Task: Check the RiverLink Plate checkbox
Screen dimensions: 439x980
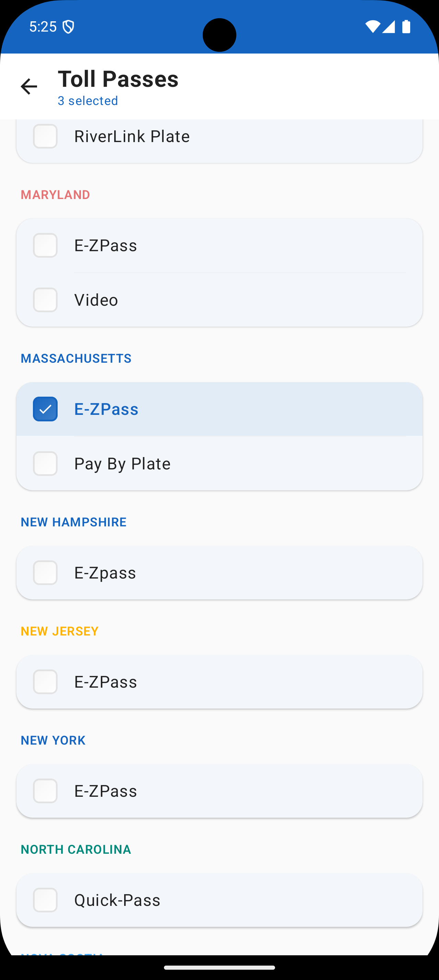Action: [x=45, y=136]
